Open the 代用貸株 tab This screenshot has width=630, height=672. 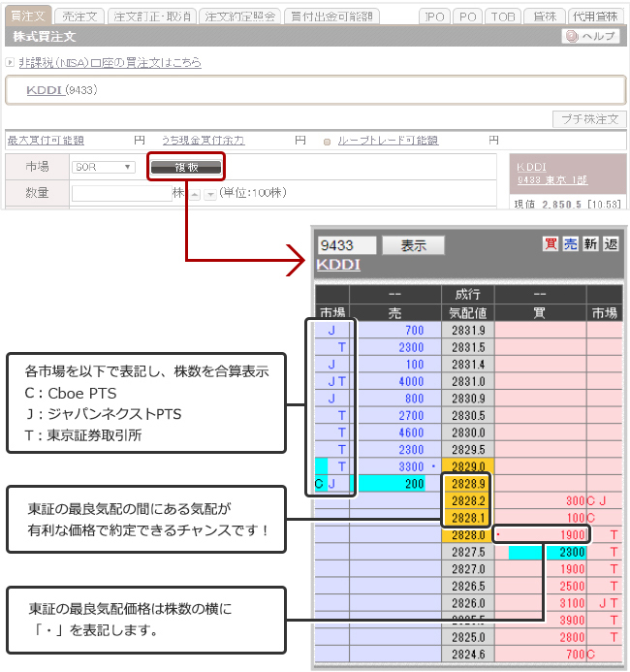[595, 16]
